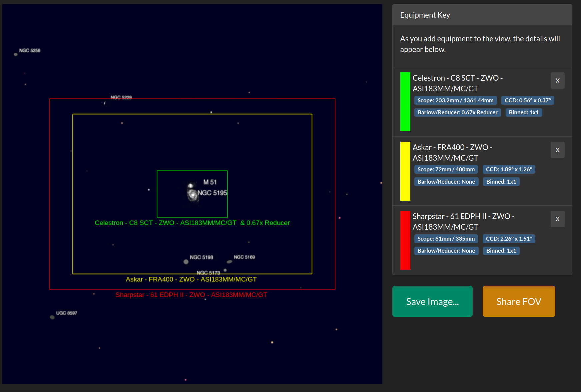The height and width of the screenshot is (392, 581).
Task: Click the M 51 label on the sky map
Action: coord(210,182)
